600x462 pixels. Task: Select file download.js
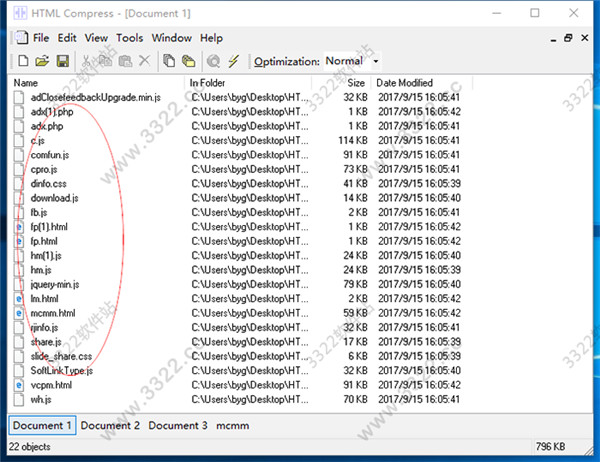[x=54, y=198]
